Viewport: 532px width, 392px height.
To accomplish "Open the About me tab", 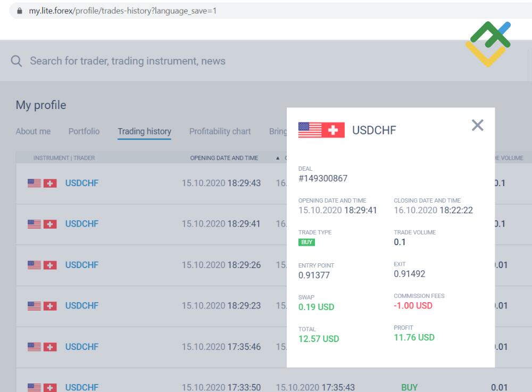I will [33, 131].
